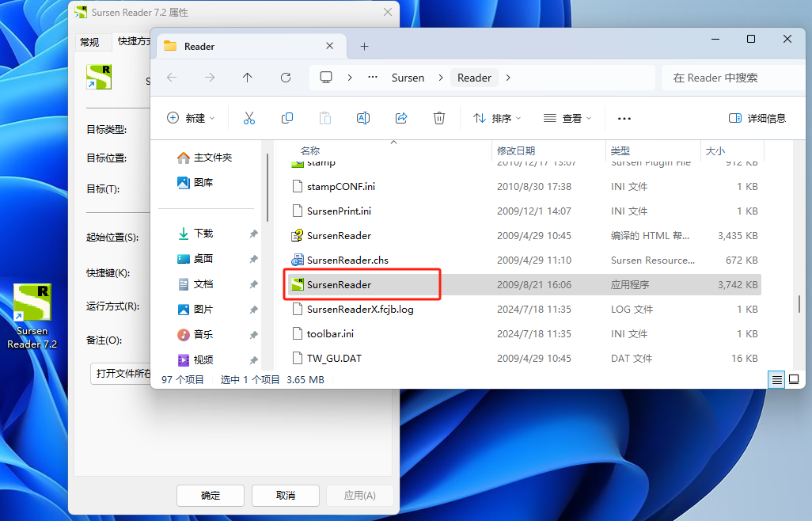Open 图片 in navigation pane
This screenshot has height=521, width=812.
point(195,310)
